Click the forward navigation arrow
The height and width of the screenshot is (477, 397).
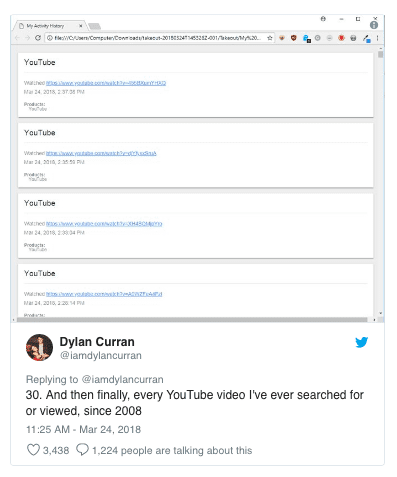coord(27,38)
